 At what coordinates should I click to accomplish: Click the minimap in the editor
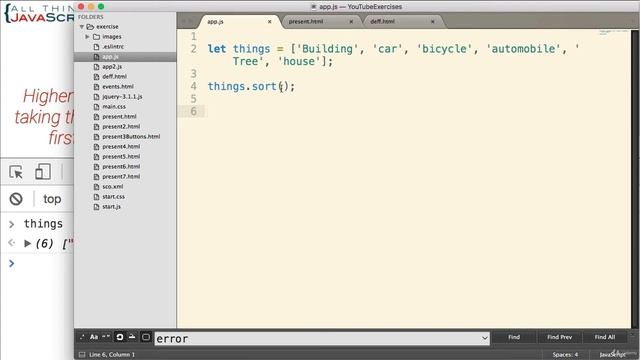click(613, 32)
